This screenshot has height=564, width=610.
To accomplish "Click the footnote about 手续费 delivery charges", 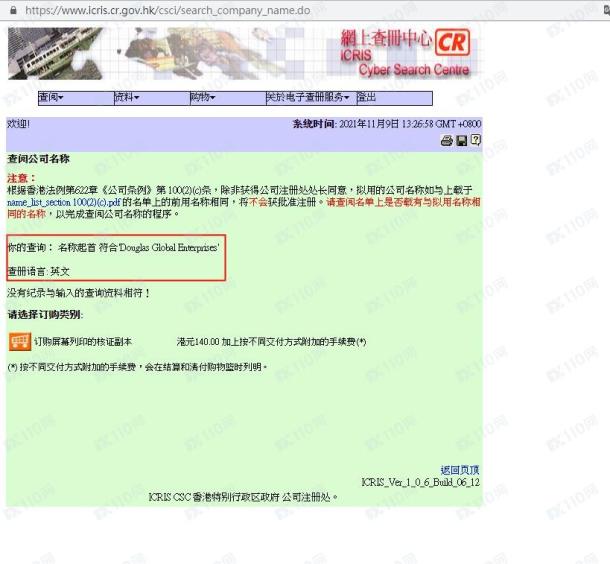I will 137,367.
